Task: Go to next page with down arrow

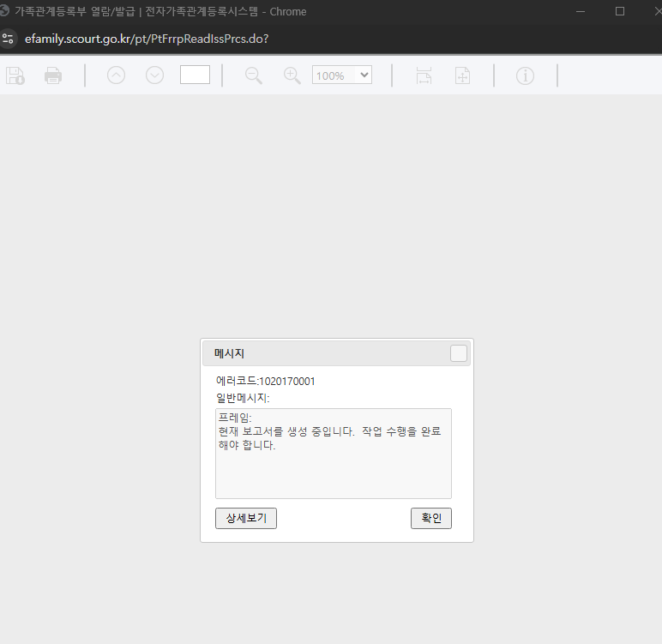Action: [155, 75]
